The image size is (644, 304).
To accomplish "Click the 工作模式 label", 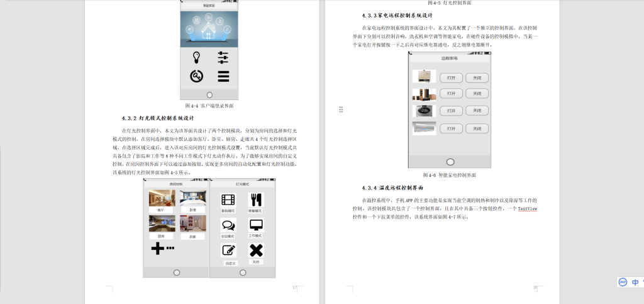I will [255, 236].
